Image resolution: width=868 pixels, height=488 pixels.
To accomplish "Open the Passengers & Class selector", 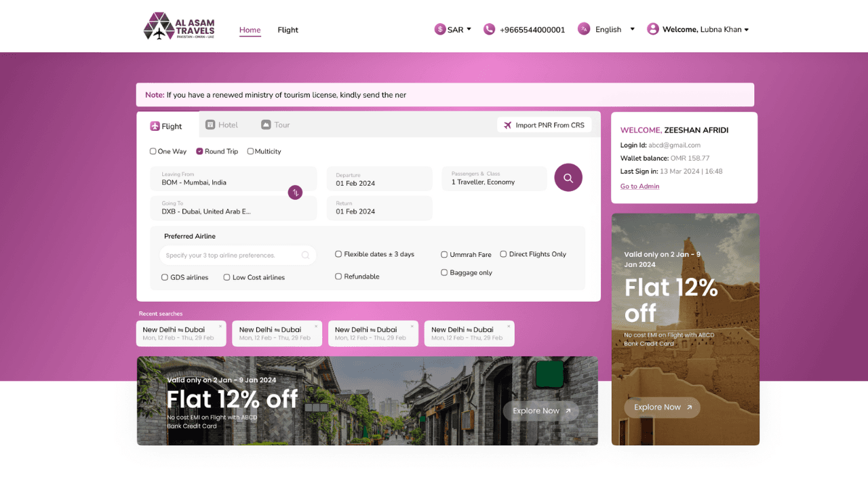I will click(494, 179).
